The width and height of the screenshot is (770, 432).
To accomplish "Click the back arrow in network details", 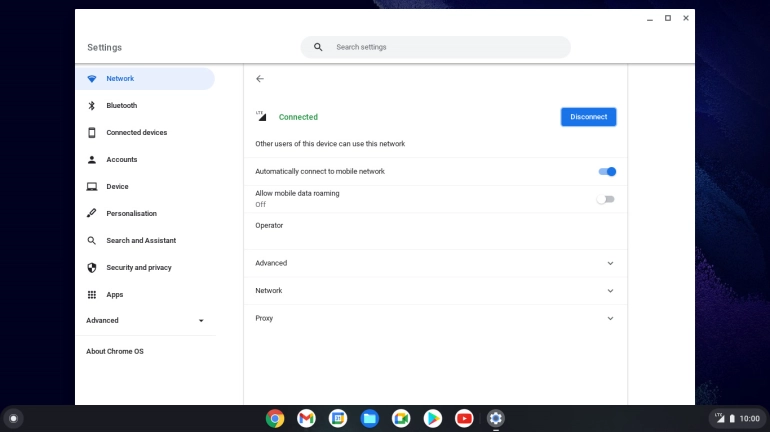I will (260, 79).
